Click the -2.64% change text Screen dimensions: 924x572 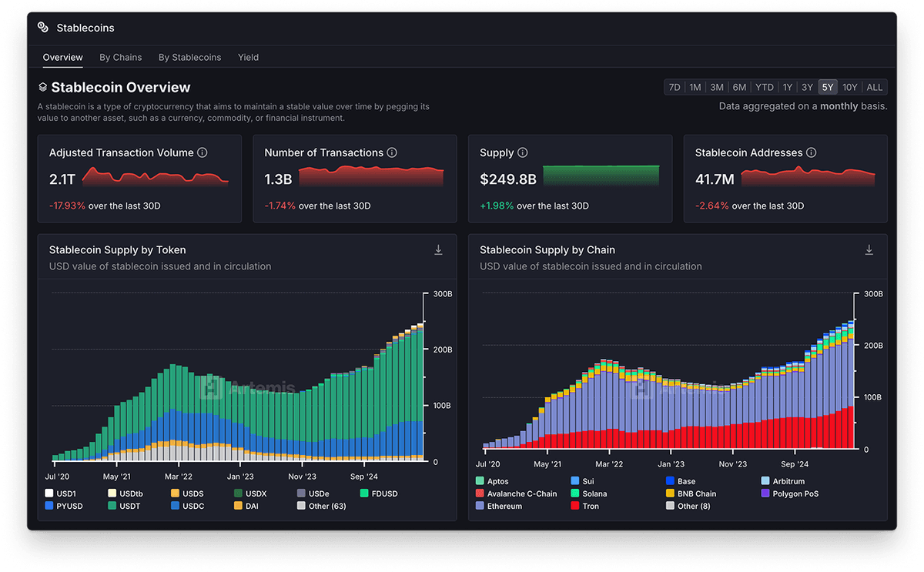pos(711,206)
